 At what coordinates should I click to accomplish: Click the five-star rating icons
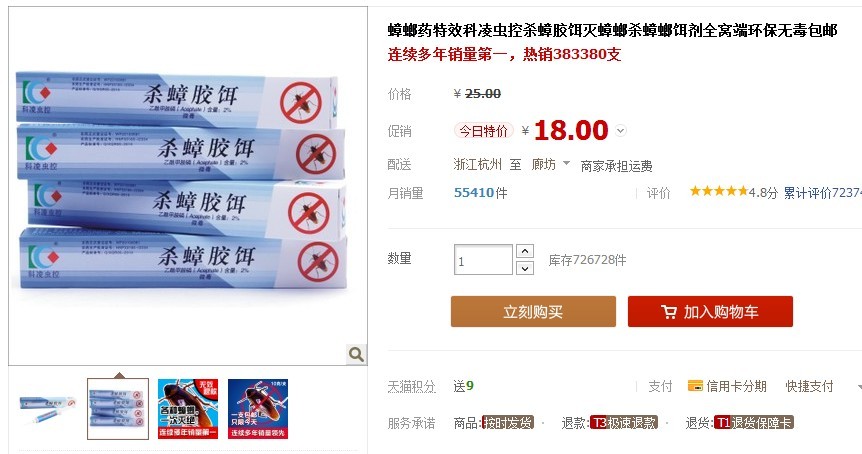tap(719, 191)
